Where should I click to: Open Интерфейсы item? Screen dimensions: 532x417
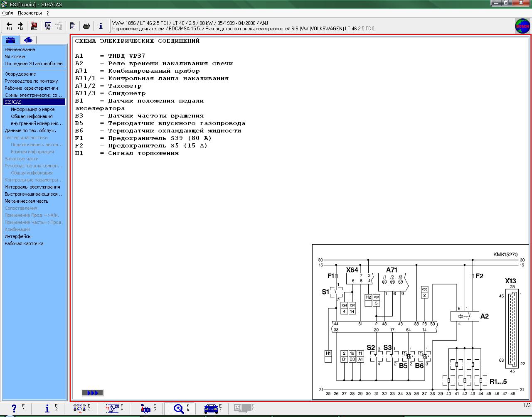(18, 236)
